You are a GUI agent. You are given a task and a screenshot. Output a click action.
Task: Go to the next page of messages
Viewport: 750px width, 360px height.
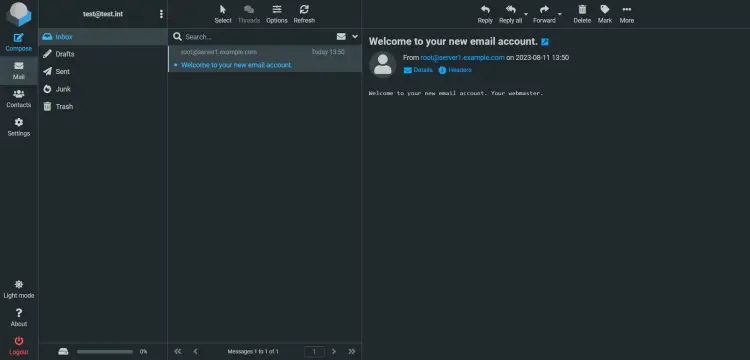tap(334, 351)
